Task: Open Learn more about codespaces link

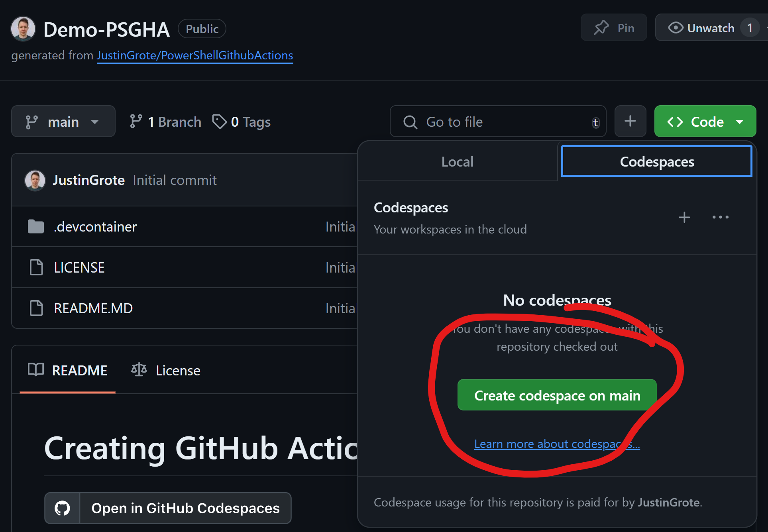Action: click(557, 444)
